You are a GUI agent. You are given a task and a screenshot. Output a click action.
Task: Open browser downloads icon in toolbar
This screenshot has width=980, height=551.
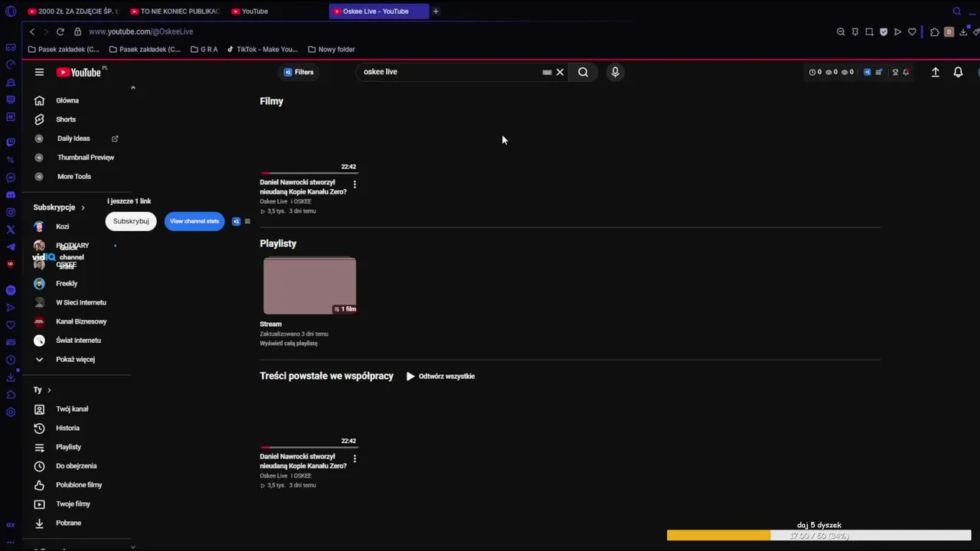point(963,31)
